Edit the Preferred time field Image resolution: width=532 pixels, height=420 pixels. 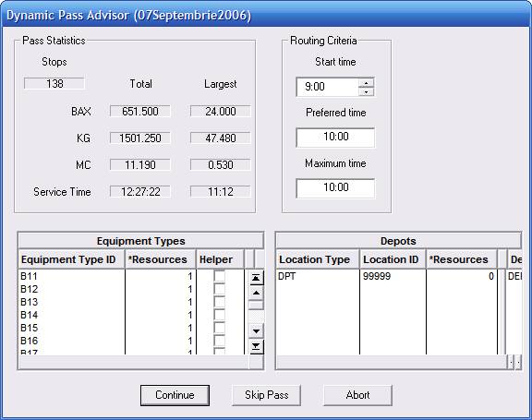(x=335, y=138)
